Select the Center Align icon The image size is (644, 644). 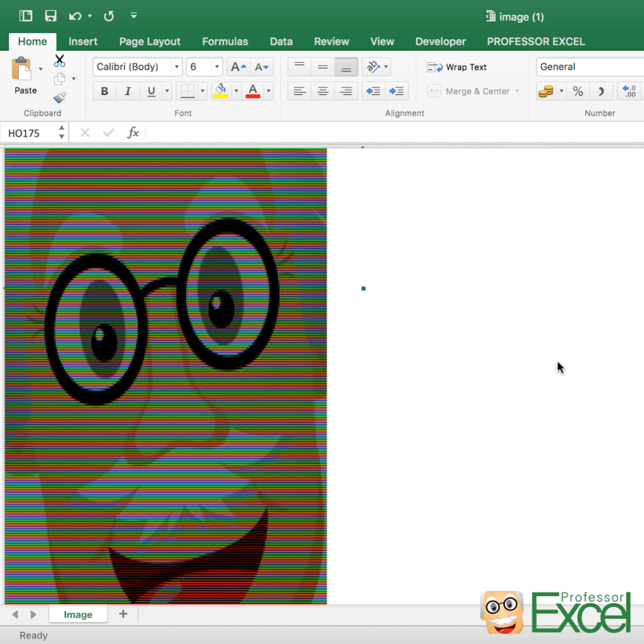[323, 91]
